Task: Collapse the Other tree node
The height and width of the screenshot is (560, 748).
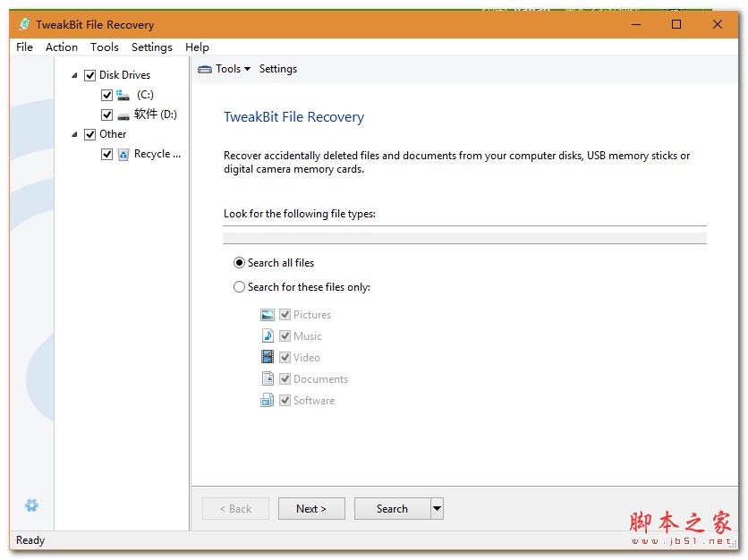Action: click(76, 134)
